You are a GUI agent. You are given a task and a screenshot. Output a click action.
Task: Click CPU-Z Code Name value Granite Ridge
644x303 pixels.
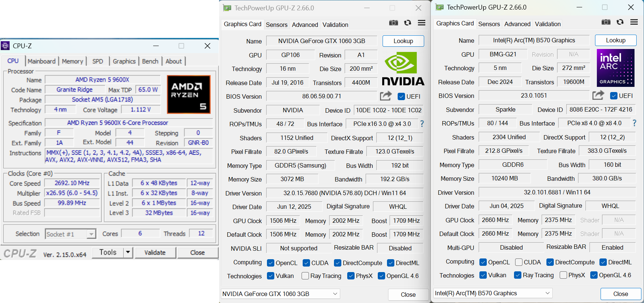pyautogui.click(x=74, y=89)
